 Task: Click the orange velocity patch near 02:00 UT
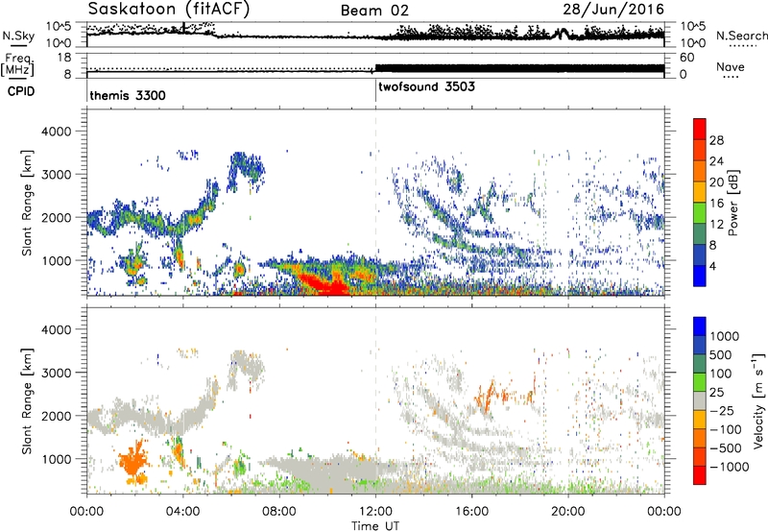pyautogui.click(x=133, y=463)
